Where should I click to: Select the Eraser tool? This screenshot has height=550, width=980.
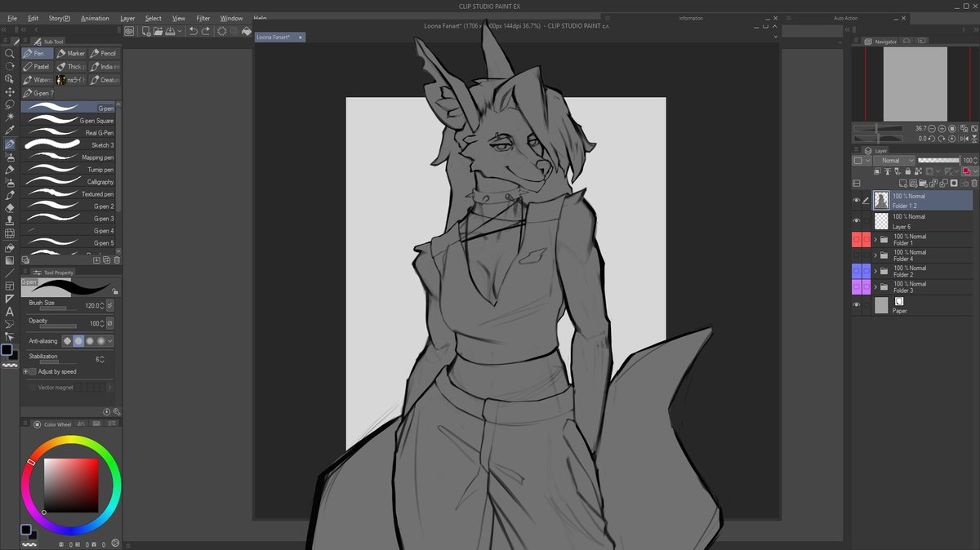pos(10,208)
